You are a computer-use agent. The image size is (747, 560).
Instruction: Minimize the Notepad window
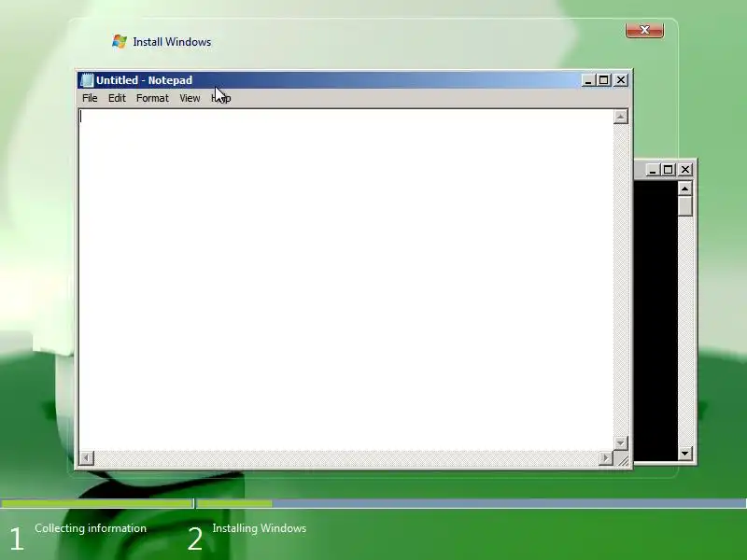(588, 80)
